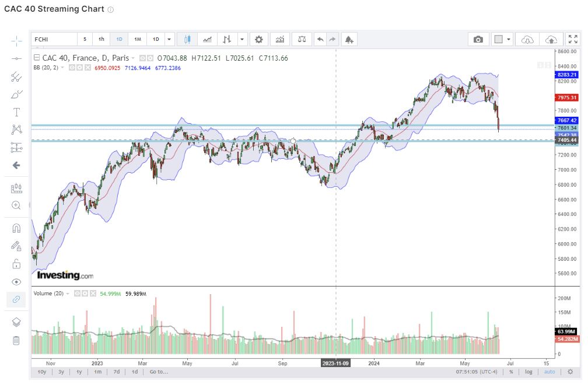The image size is (588, 384).
Task: Save chart layout to cloud
Action: click(x=551, y=39)
